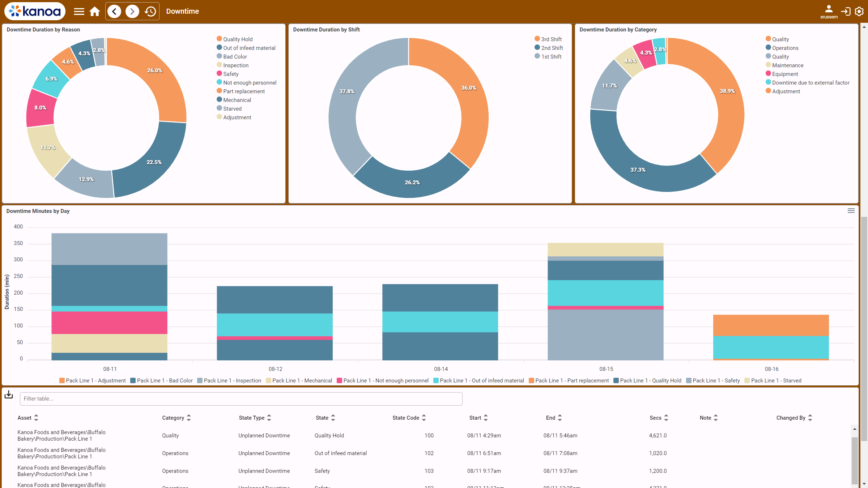Sort the table by Category column
This screenshot has height=488, width=868.
[176, 418]
